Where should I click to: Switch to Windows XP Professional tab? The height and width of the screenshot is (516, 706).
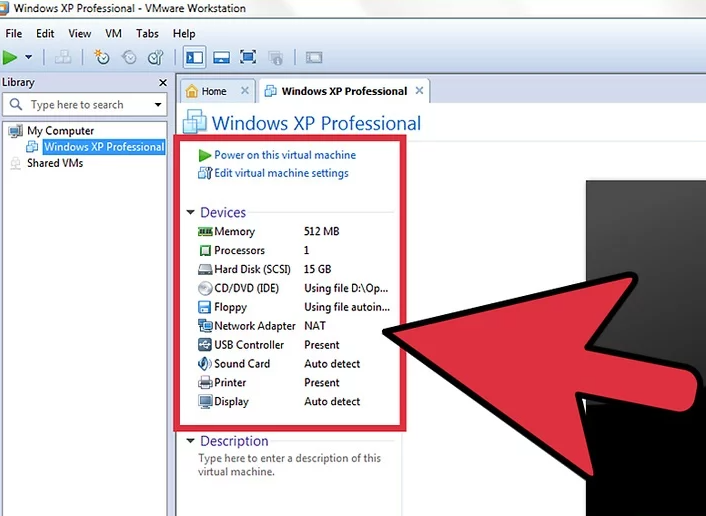pyautogui.click(x=344, y=91)
